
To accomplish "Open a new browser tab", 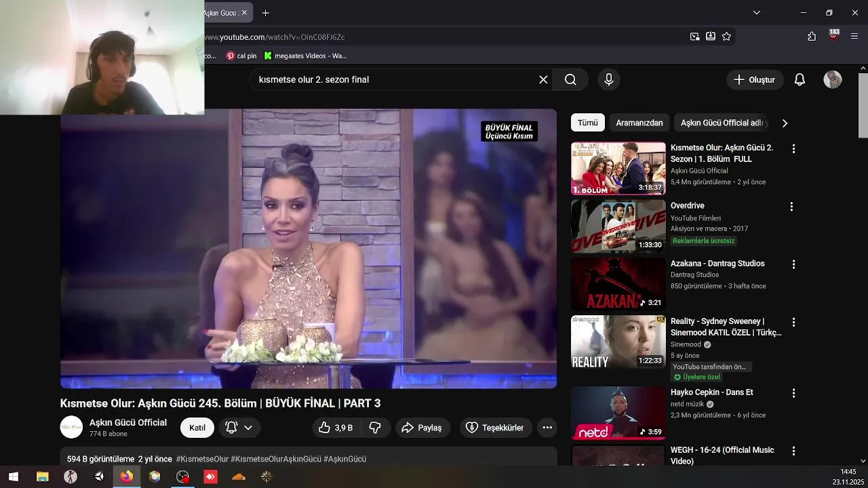I will pos(266,13).
